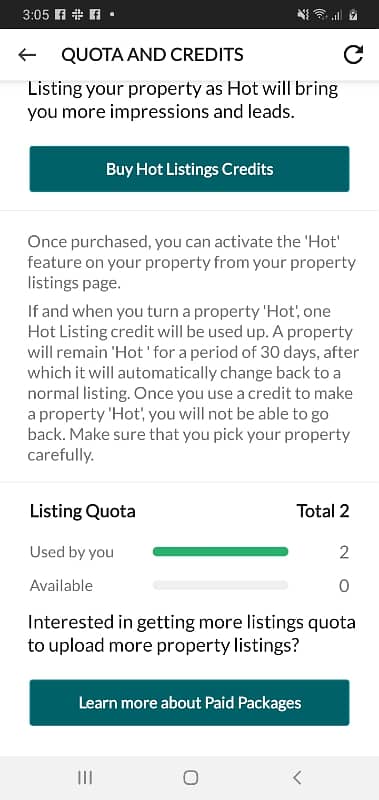Tap the Android back navigation chevron
The width and height of the screenshot is (379, 800).
tap(297, 778)
